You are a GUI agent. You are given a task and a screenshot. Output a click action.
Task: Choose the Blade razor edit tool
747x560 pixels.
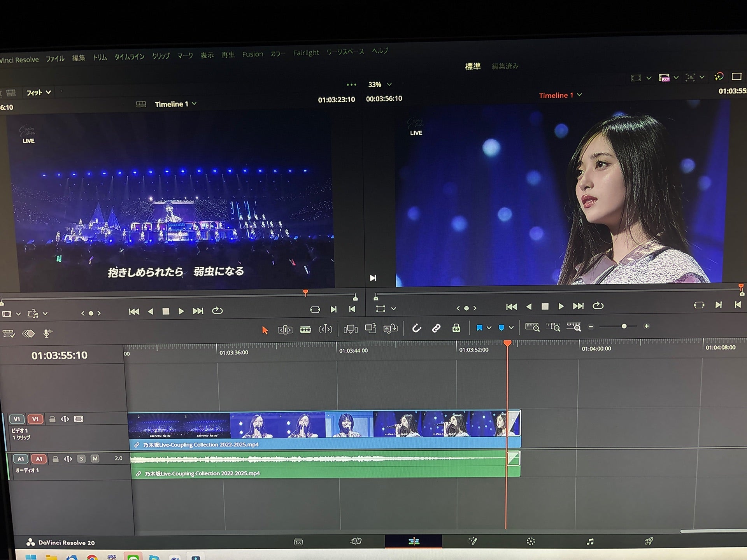(x=305, y=330)
